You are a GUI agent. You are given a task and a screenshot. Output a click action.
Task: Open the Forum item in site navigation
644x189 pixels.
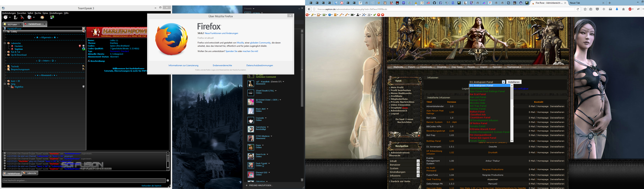pos(412,67)
